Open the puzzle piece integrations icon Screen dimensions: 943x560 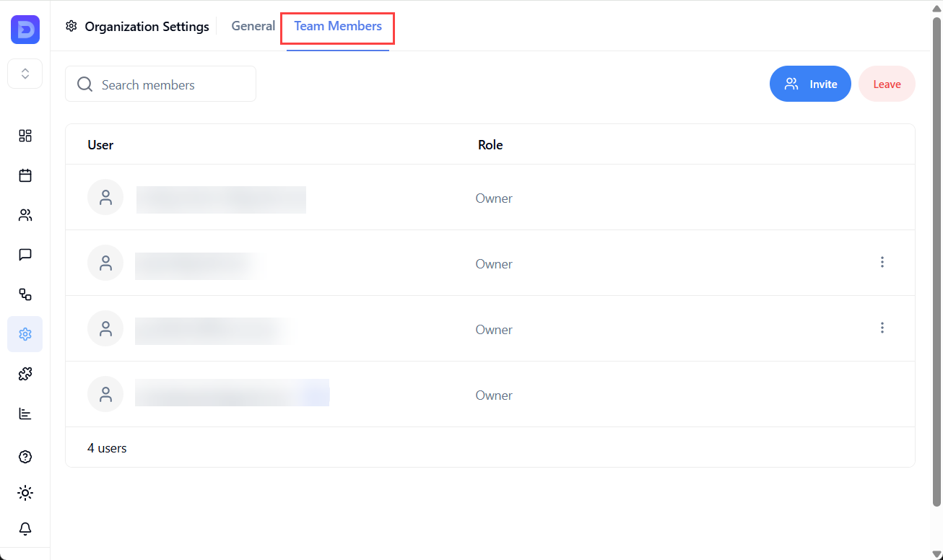tap(25, 374)
